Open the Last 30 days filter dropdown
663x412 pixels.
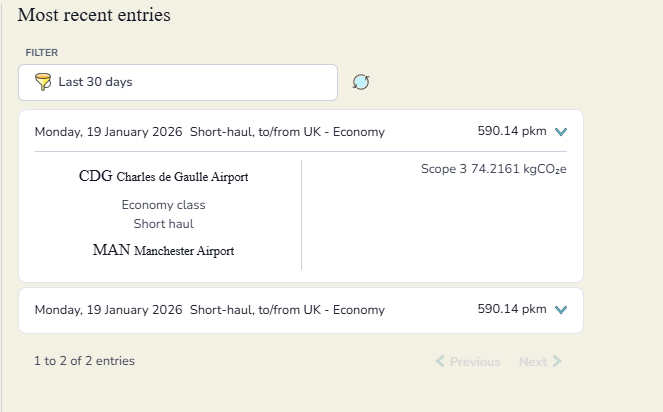coord(178,82)
